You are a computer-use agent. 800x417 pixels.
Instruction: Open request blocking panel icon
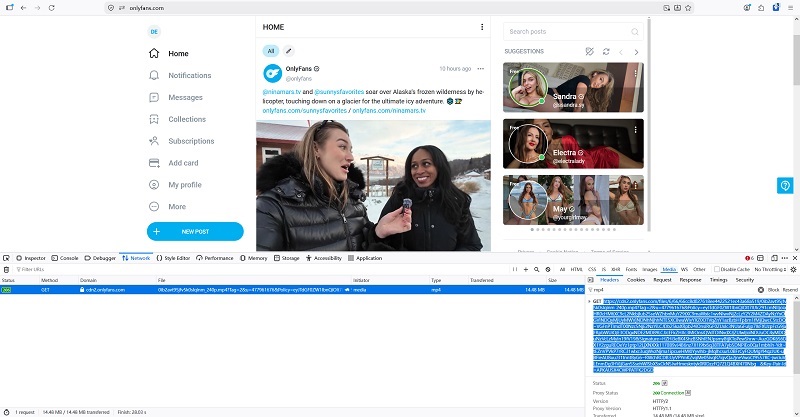coord(548,269)
